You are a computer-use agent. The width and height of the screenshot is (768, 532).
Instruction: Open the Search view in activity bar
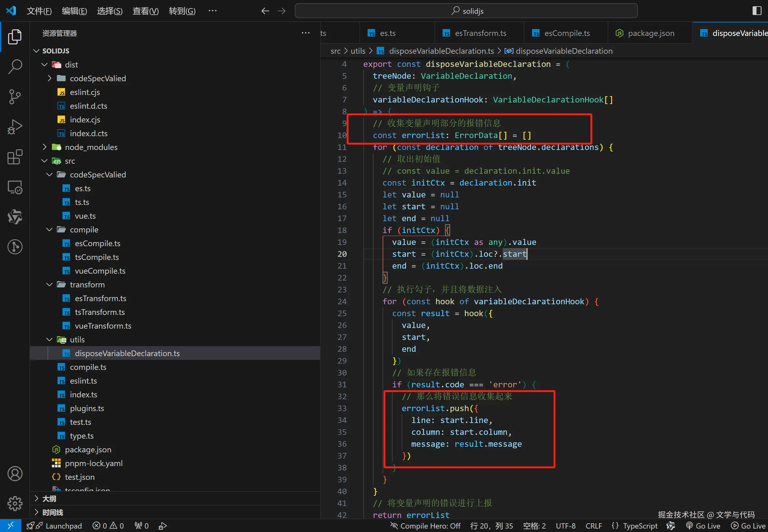[15, 66]
